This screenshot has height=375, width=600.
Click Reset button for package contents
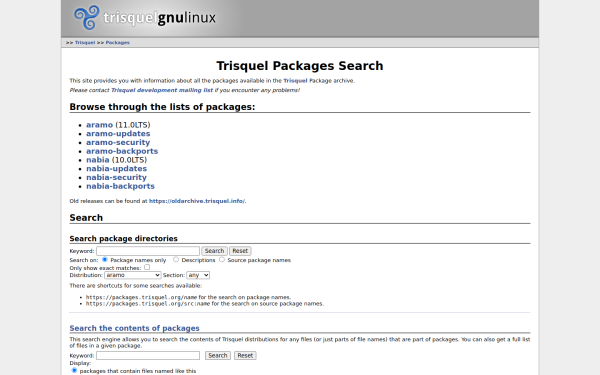click(245, 355)
